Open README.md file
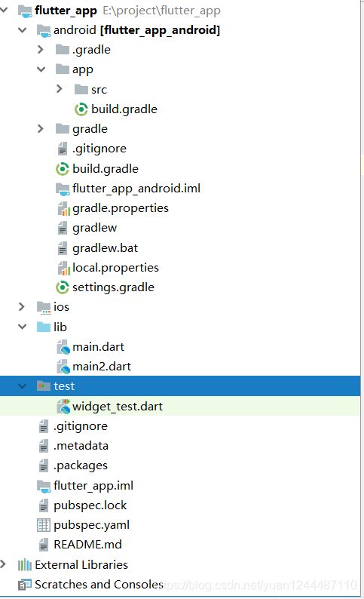Image resolution: width=364 pixels, height=599 pixels. 87,545
